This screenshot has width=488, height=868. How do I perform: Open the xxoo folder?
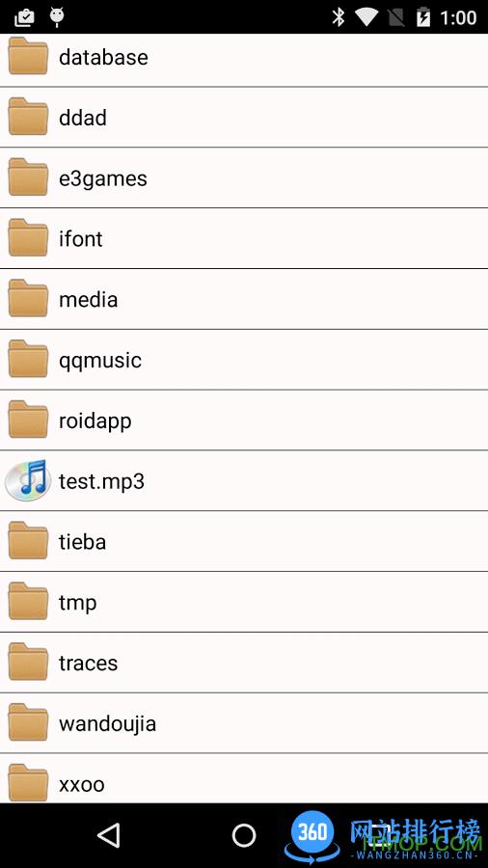[244, 778]
